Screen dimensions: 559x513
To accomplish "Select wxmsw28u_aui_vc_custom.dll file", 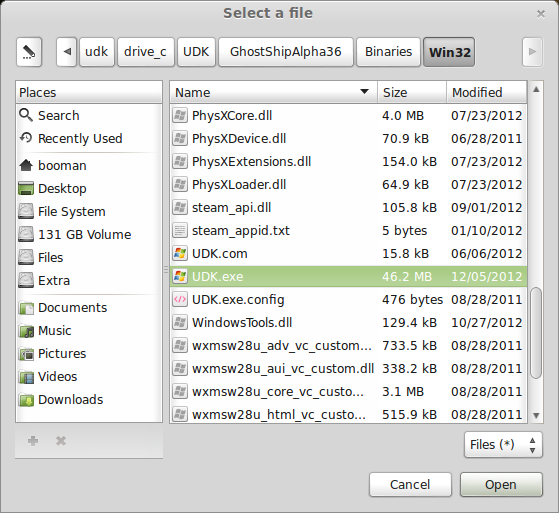I will 348,368.
